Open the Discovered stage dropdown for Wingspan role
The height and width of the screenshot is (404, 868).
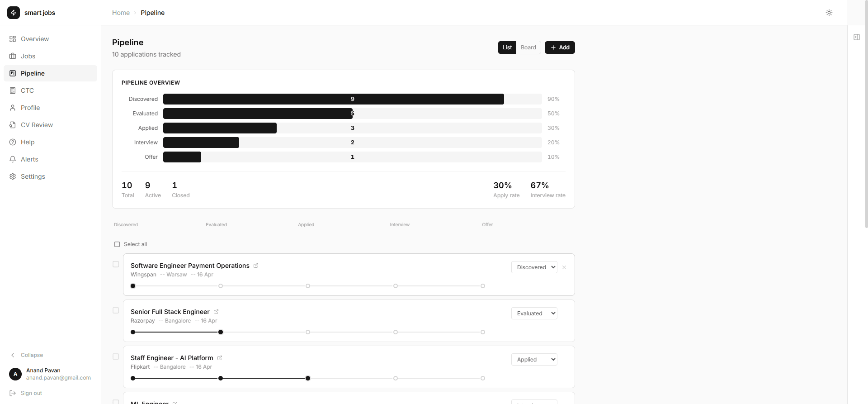point(534,267)
